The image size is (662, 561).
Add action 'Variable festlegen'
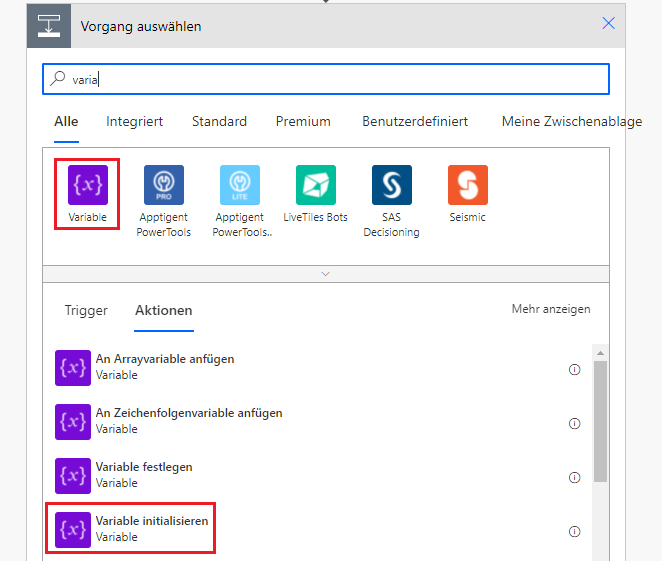pyautogui.click(x=319, y=476)
